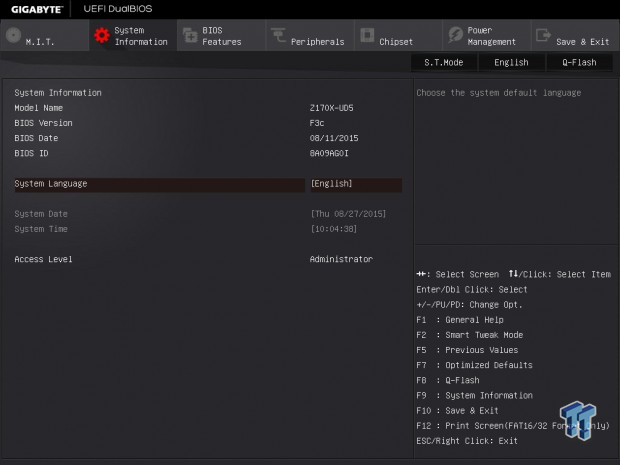Open Power Management tab
This screenshot has width=620, height=465.
pos(487,36)
